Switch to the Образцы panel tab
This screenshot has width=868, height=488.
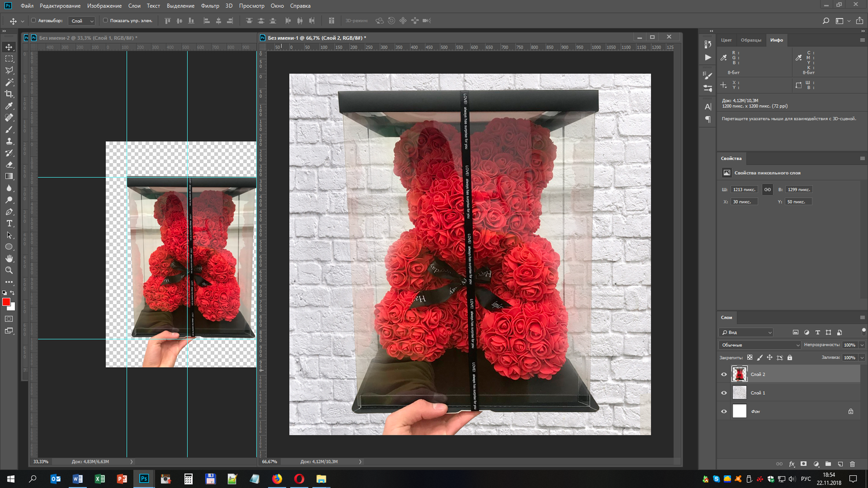[751, 40]
